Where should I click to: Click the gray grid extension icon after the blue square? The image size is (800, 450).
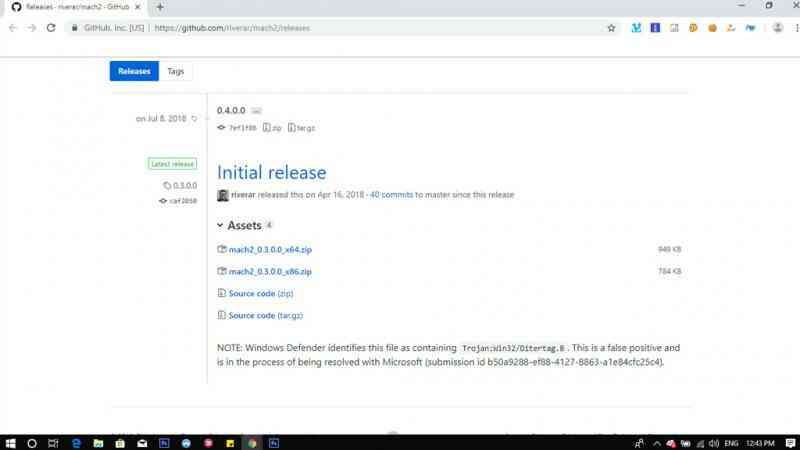pos(674,28)
